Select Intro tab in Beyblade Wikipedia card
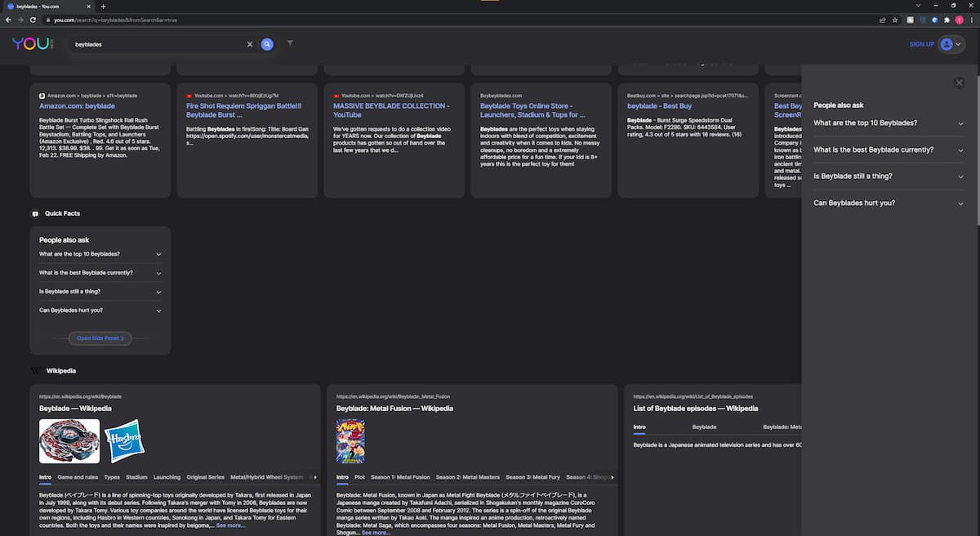Viewport: 980px width, 536px height. (45, 477)
